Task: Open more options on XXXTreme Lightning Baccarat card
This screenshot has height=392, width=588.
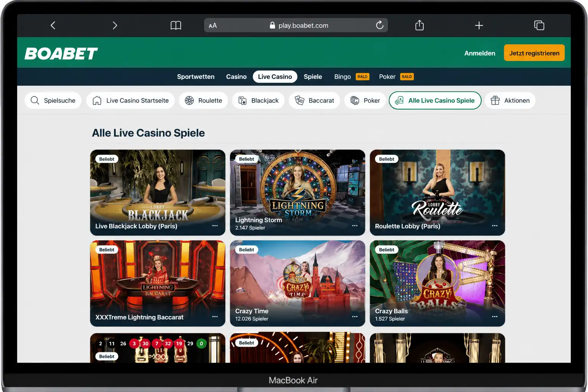Action: [x=215, y=317]
